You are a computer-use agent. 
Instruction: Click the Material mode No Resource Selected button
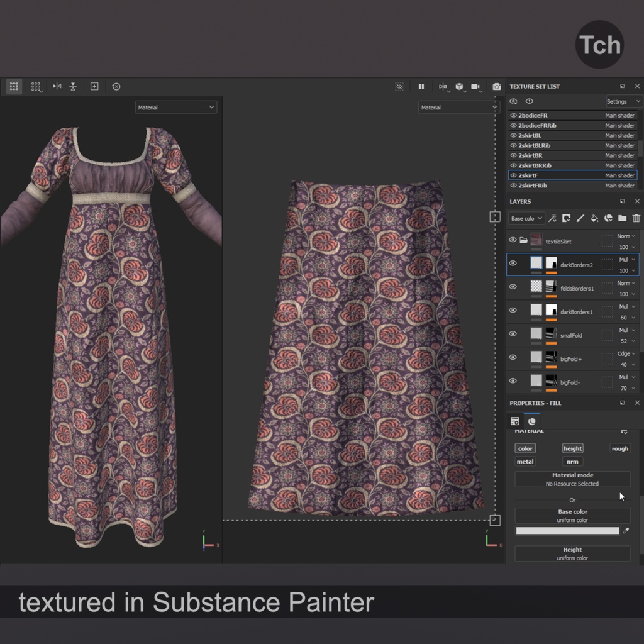point(572,479)
